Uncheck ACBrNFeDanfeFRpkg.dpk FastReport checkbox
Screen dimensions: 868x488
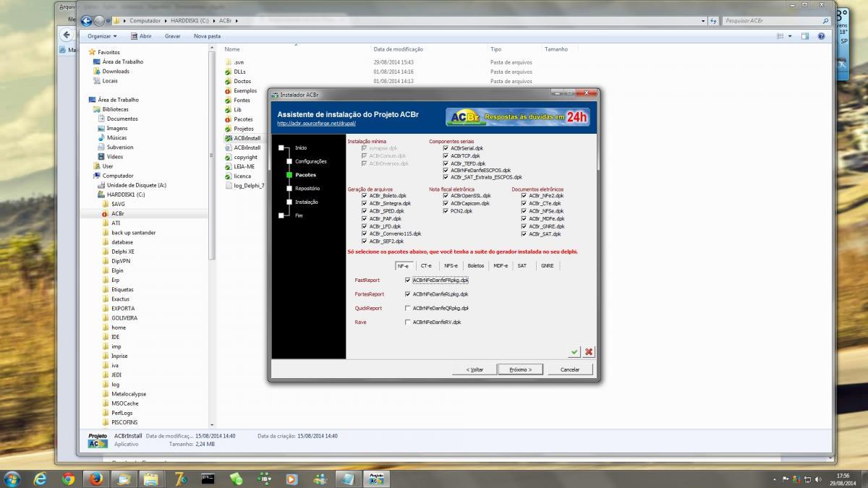click(x=408, y=280)
